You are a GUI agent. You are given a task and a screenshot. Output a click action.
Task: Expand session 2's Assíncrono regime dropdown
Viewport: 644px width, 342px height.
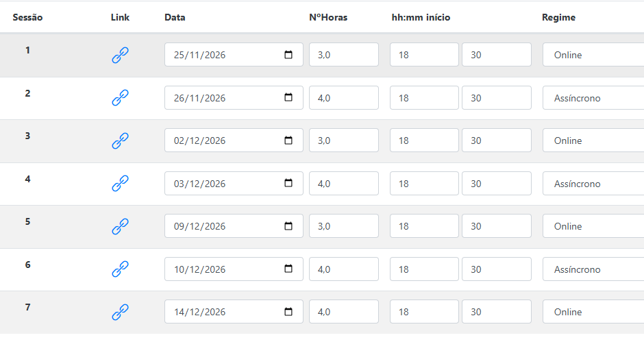pos(593,98)
